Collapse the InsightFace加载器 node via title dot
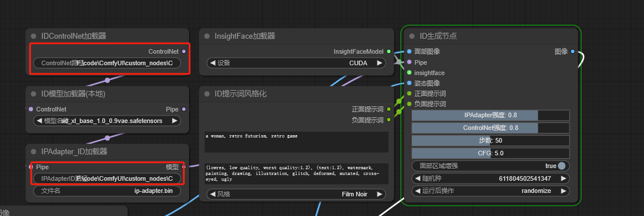644x216 pixels. tap(207, 36)
